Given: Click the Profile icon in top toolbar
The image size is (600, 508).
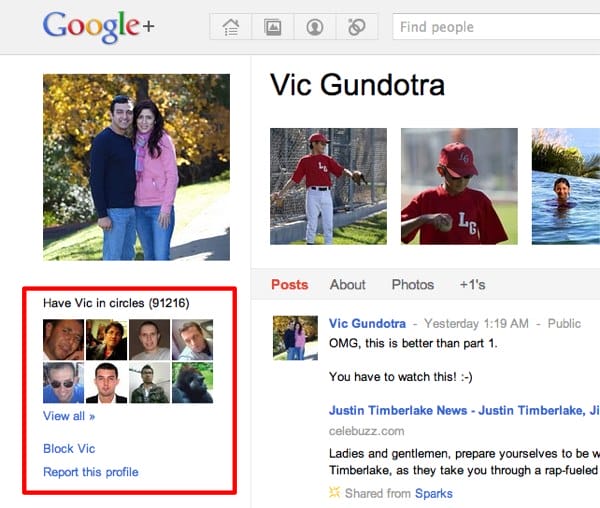Looking at the screenshot, I should 314,27.
